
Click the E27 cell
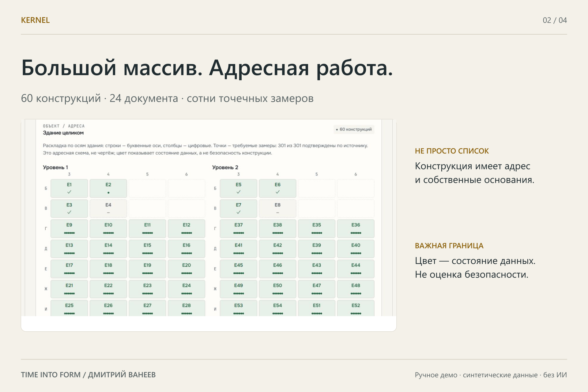(x=147, y=308)
